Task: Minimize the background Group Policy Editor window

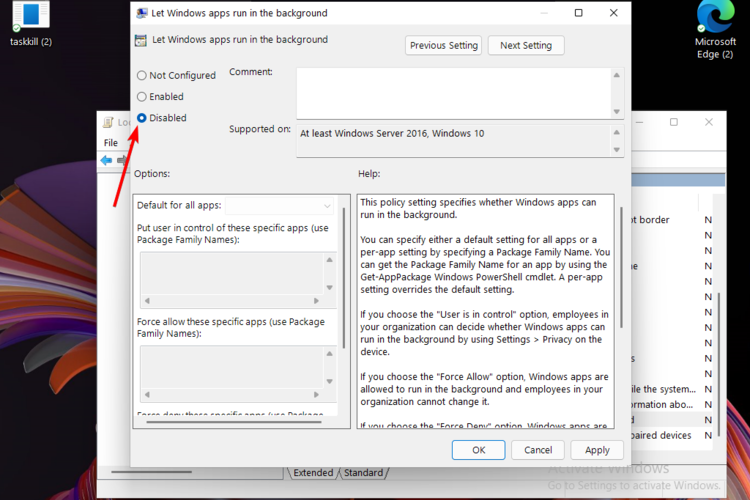Action: [639, 122]
